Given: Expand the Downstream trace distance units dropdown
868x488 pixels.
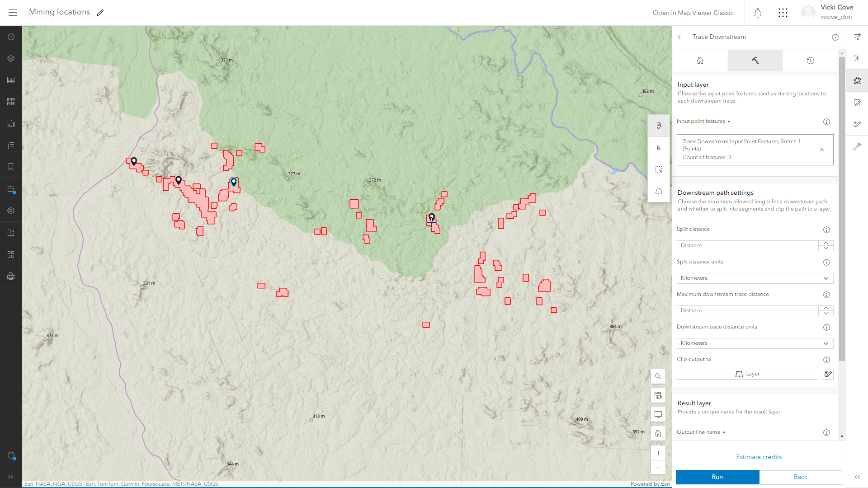Looking at the screenshot, I should click(x=755, y=343).
